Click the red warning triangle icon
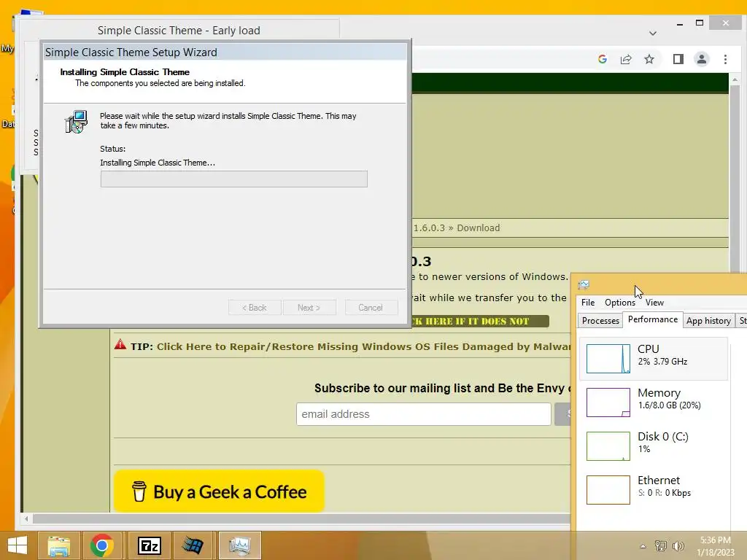This screenshot has width=747, height=560. [120, 344]
